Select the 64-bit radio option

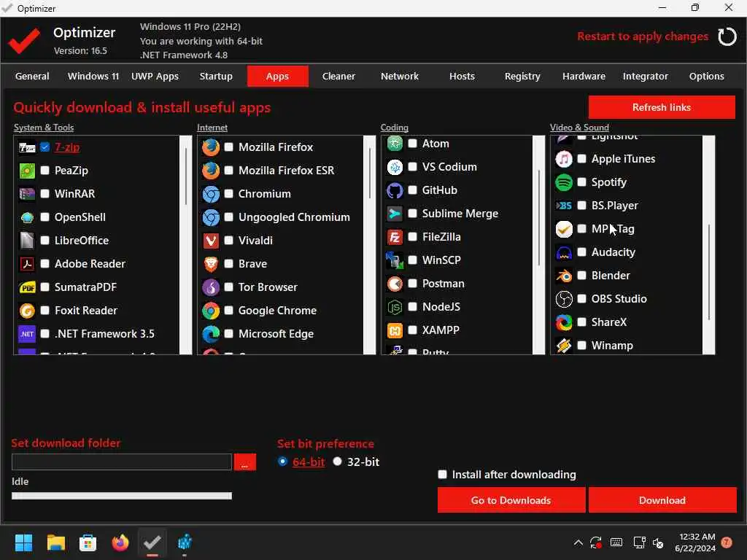click(x=282, y=462)
